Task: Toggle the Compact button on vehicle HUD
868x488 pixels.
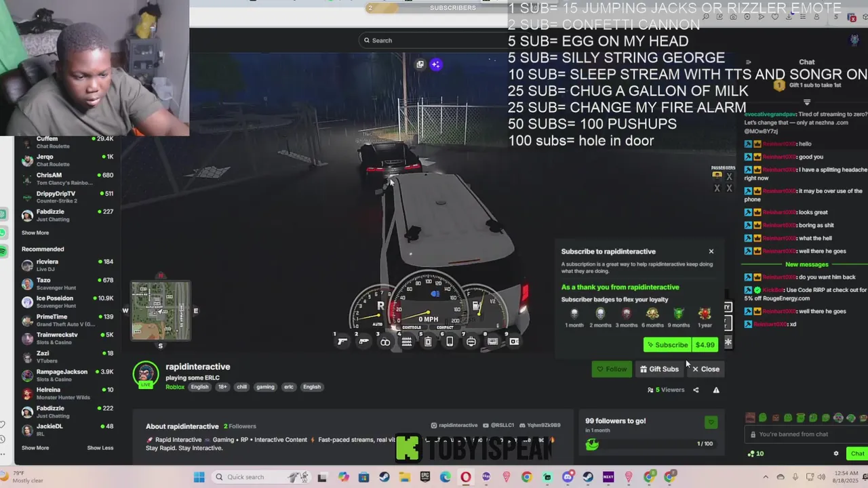Action: coord(445,327)
